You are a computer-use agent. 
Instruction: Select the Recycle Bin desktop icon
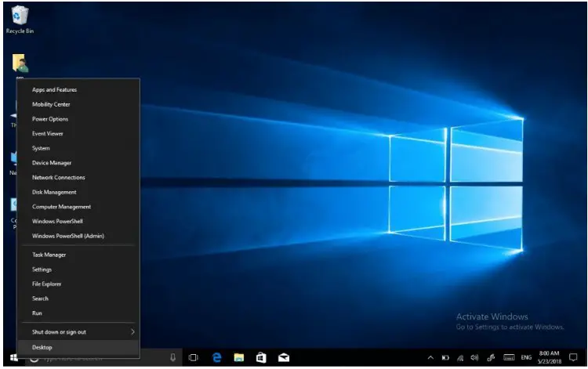(20, 20)
